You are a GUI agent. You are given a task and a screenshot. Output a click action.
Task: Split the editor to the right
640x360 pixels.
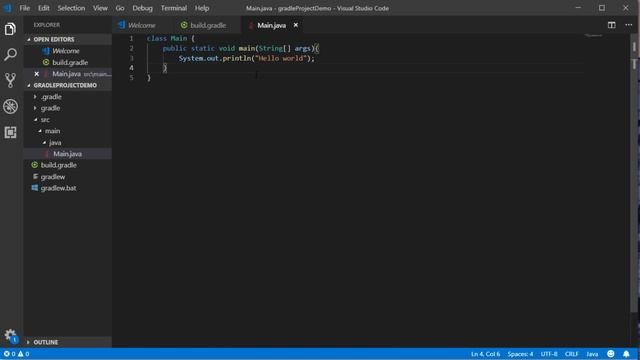tap(611, 25)
